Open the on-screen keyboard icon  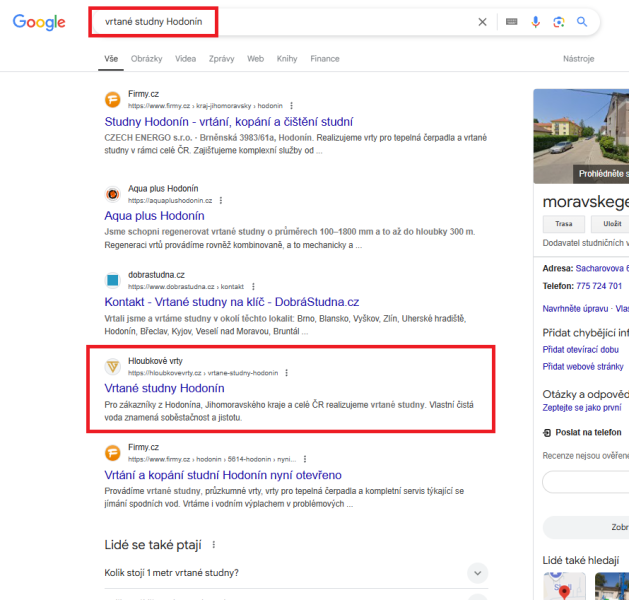(511, 22)
